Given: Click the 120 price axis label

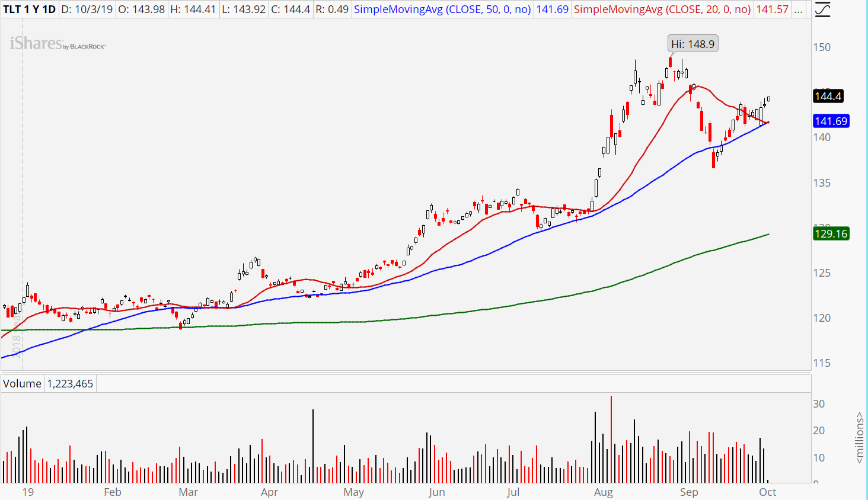Looking at the screenshot, I should 822,318.
